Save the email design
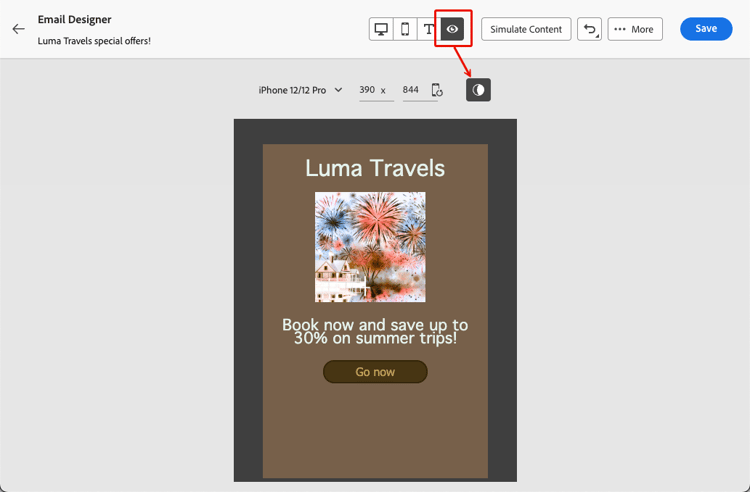 click(706, 29)
